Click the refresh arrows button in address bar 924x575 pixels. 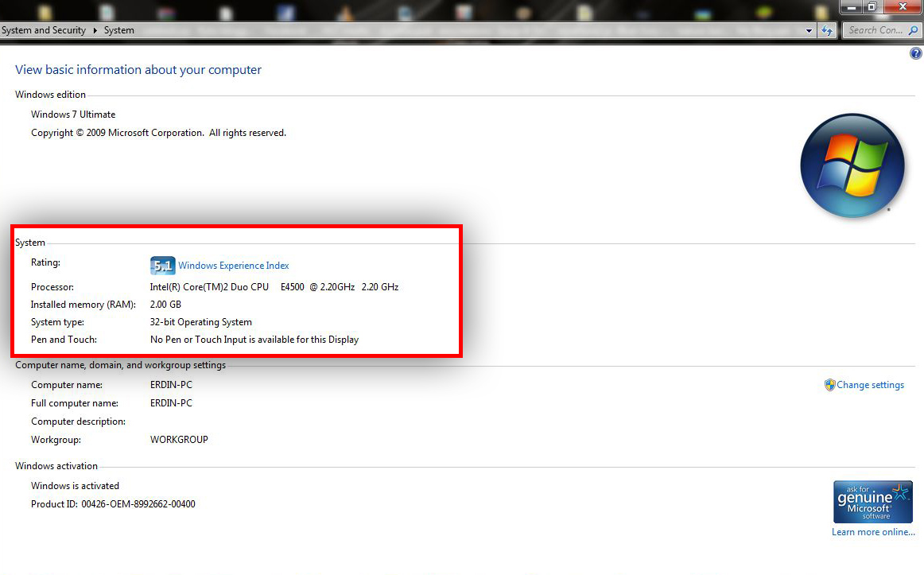tap(827, 31)
